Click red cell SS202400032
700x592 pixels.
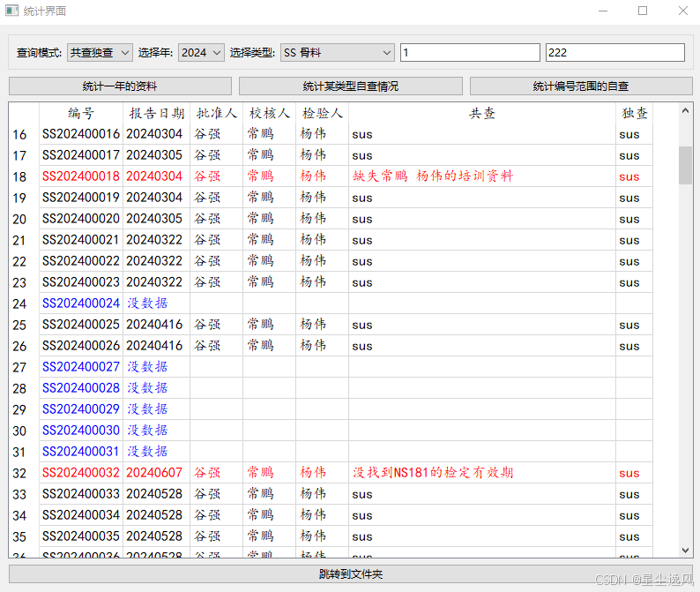(x=81, y=473)
